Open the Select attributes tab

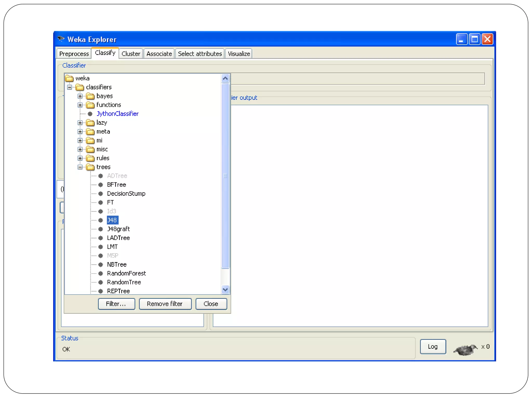click(x=199, y=54)
